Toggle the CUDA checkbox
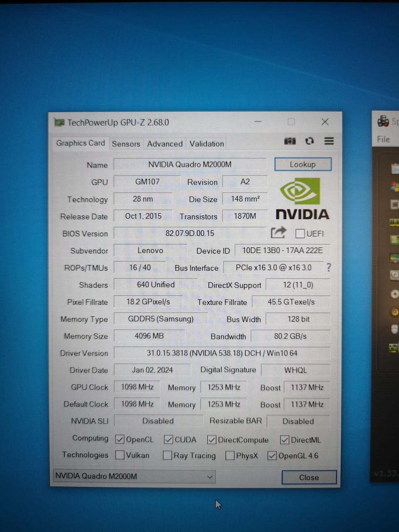 click(x=168, y=439)
